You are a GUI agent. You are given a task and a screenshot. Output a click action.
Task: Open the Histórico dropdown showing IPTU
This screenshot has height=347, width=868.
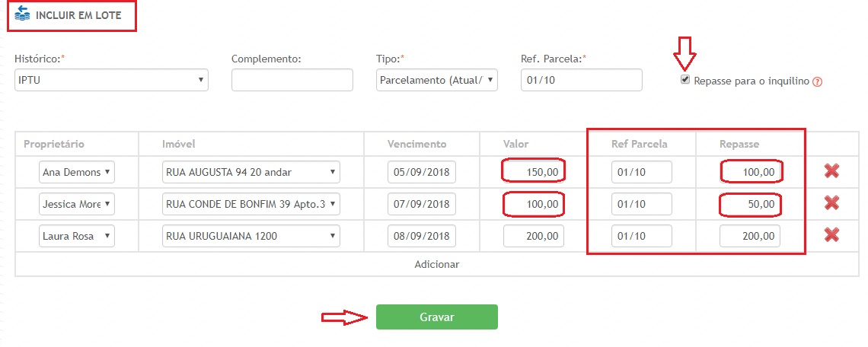pyautogui.click(x=111, y=80)
